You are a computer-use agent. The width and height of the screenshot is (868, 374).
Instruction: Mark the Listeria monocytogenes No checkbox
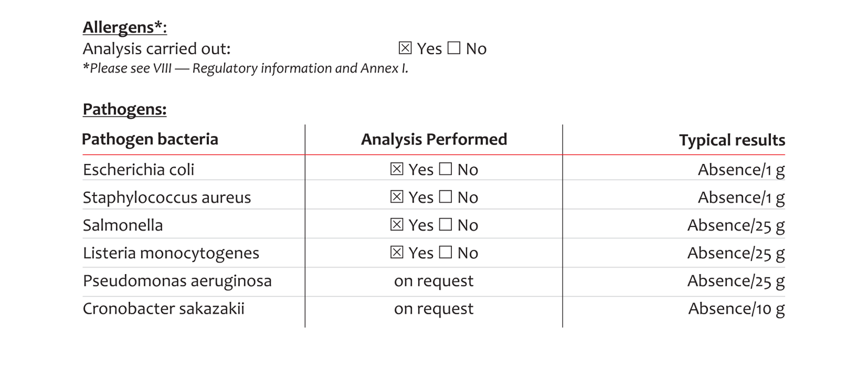click(x=445, y=252)
